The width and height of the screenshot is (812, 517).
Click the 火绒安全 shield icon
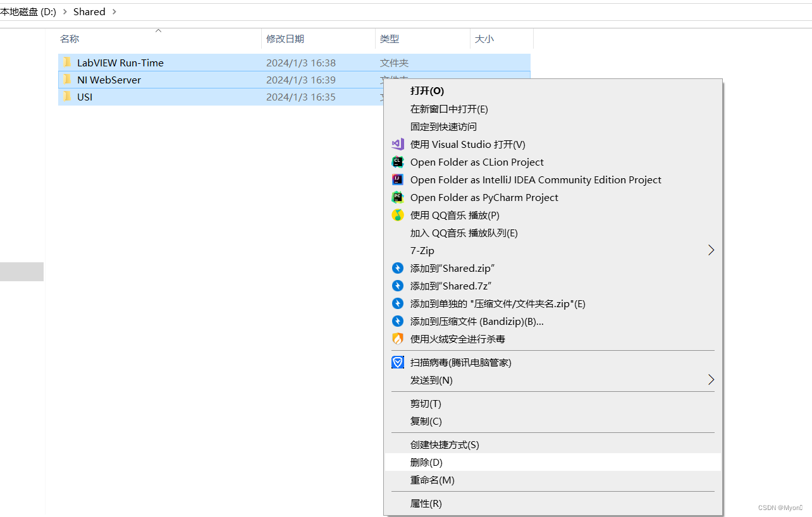pyautogui.click(x=398, y=339)
